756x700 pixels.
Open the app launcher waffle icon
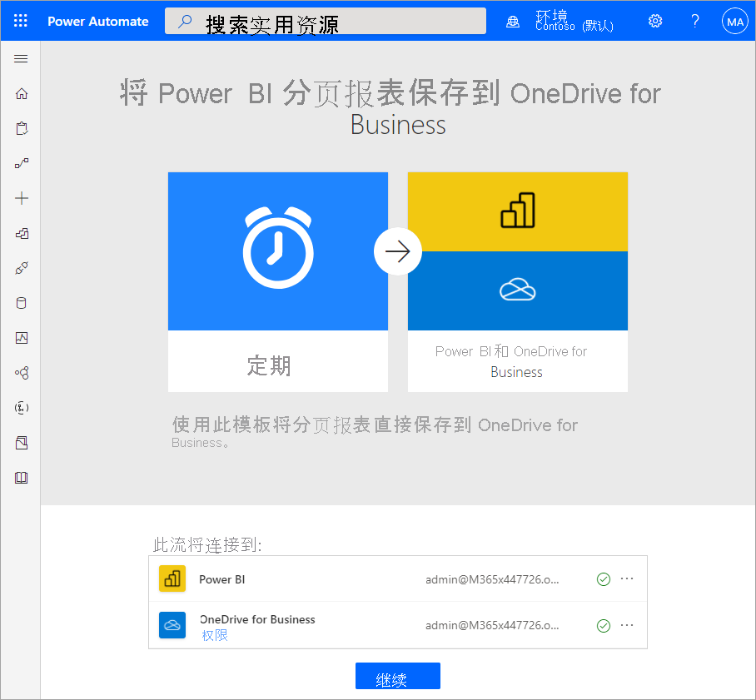pos(20,21)
